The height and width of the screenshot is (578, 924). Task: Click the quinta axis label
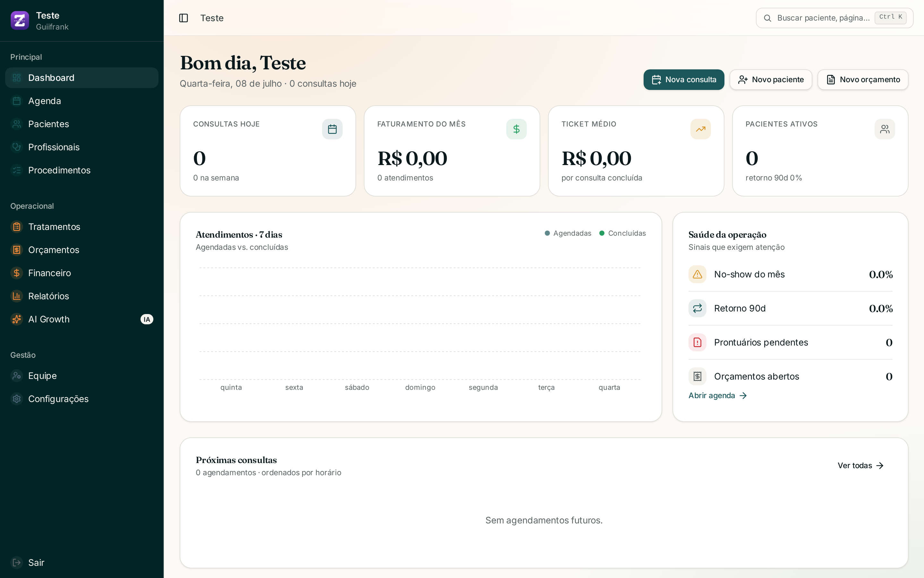[x=231, y=388]
